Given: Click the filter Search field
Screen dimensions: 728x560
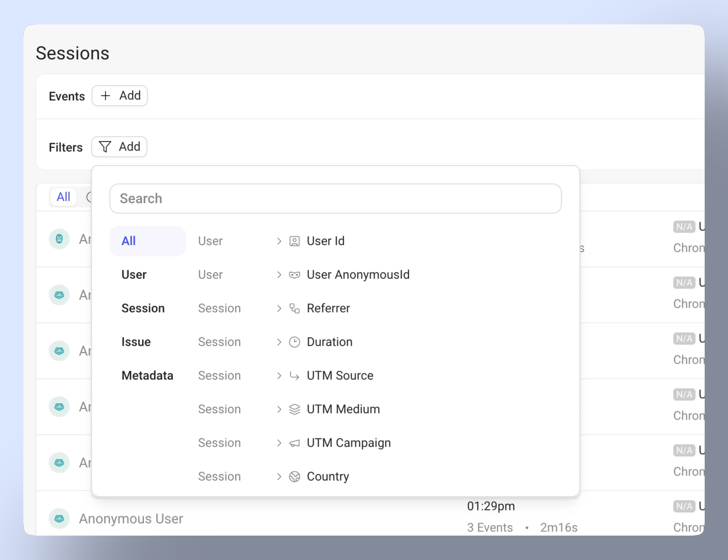Looking at the screenshot, I should (x=336, y=198).
